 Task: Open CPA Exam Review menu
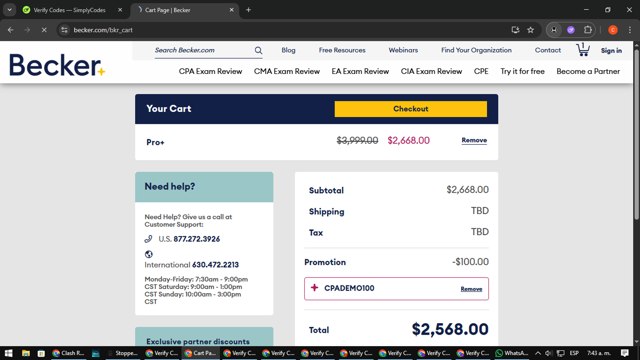[210, 71]
